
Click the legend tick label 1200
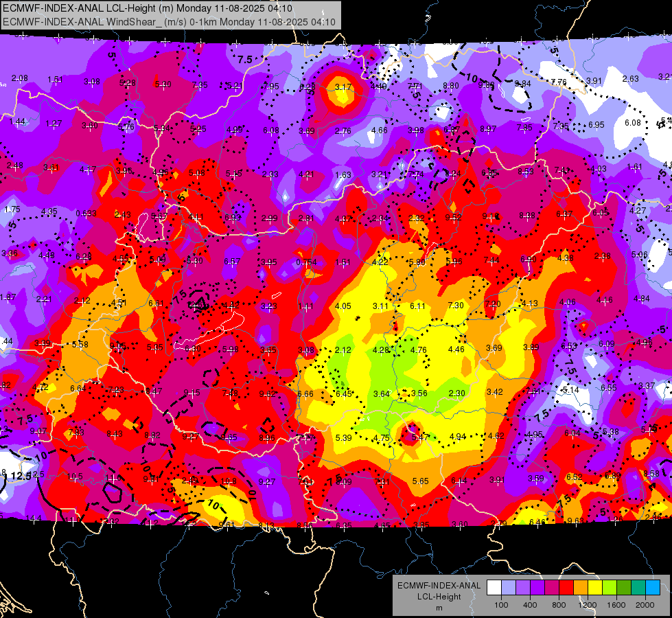point(587,605)
